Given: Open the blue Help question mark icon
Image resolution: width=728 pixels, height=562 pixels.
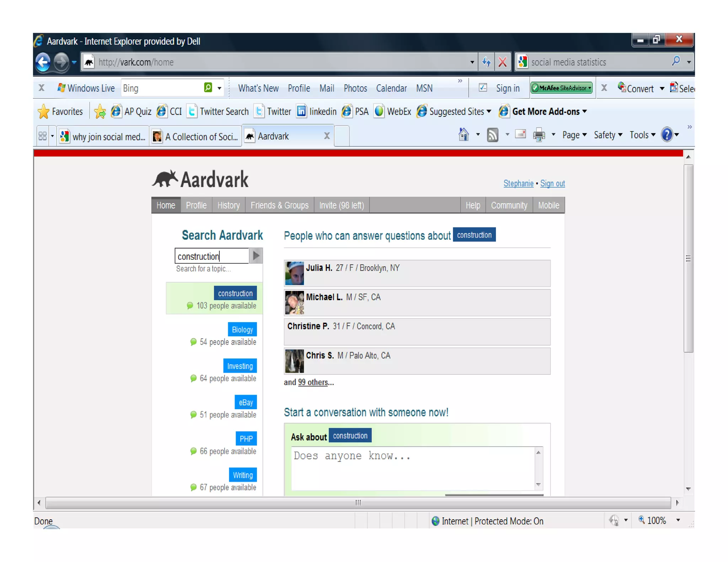Looking at the screenshot, I should click(x=667, y=135).
